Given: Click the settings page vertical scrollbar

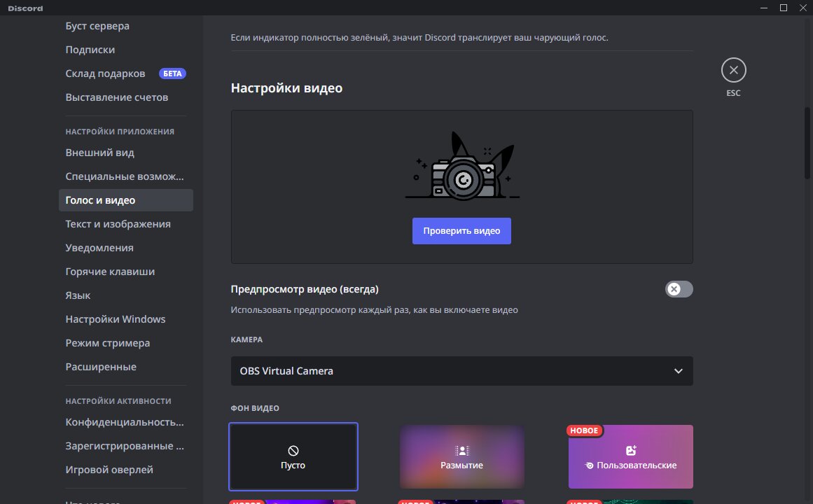Looking at the screenshot, I should tap(807, 143).
